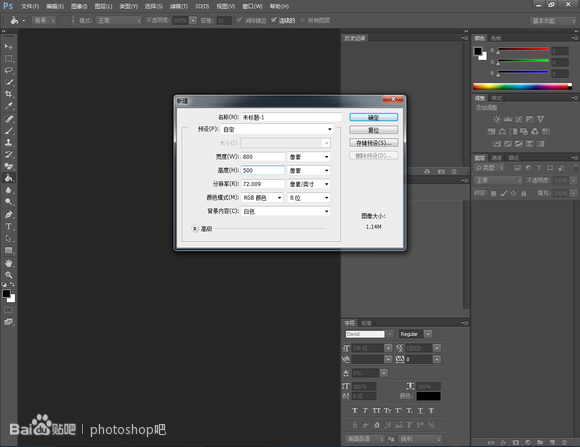This screenshot has width=580, height=447.
Task: Open the File (文件) menu
Action: point(30,6)
